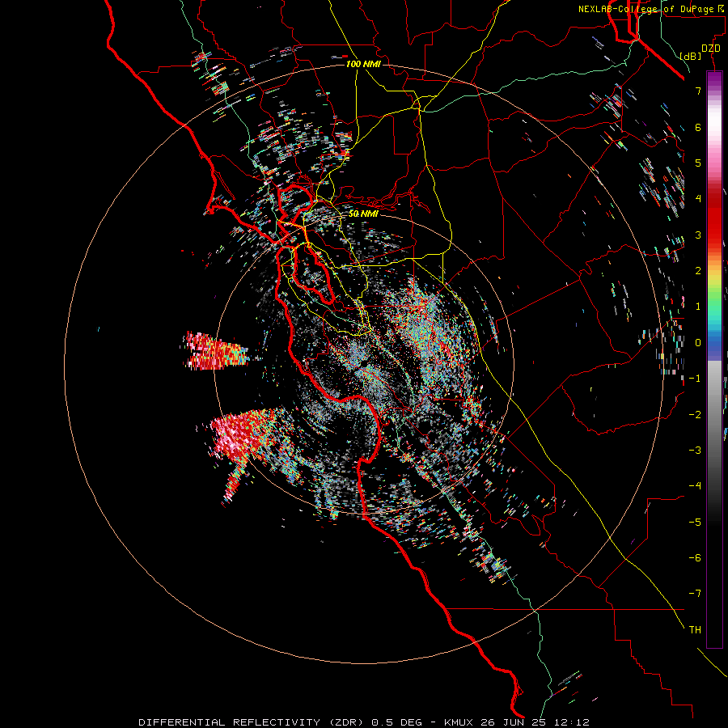
Task: Click the "-5" tick on the color scale
Action: click(x=695, y=522)
